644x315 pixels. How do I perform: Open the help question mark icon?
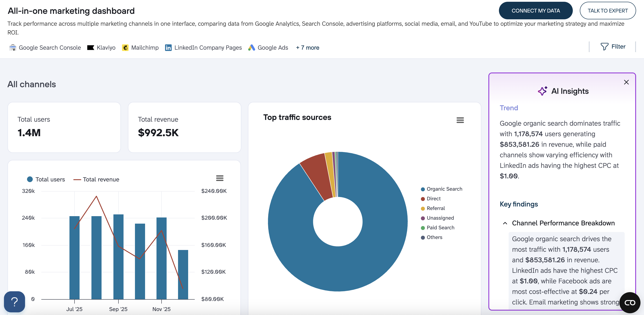[14, 302]
